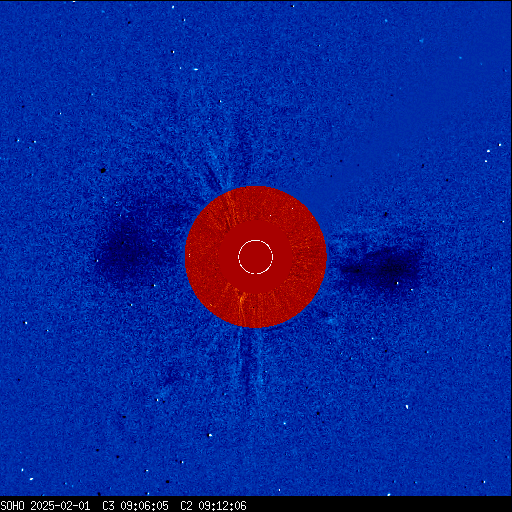Click the bright star at lower right of the field
The image size is (512, 512).
click(407, 407)
